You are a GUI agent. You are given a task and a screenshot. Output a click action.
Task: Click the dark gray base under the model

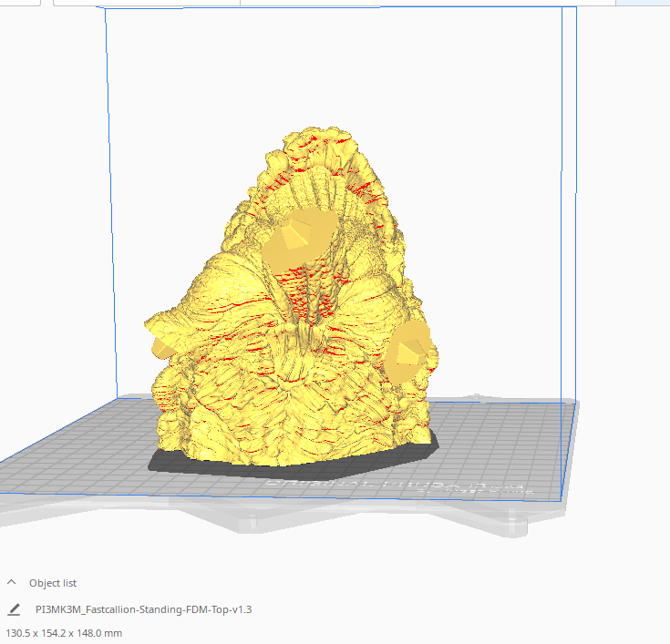[294, 465]
